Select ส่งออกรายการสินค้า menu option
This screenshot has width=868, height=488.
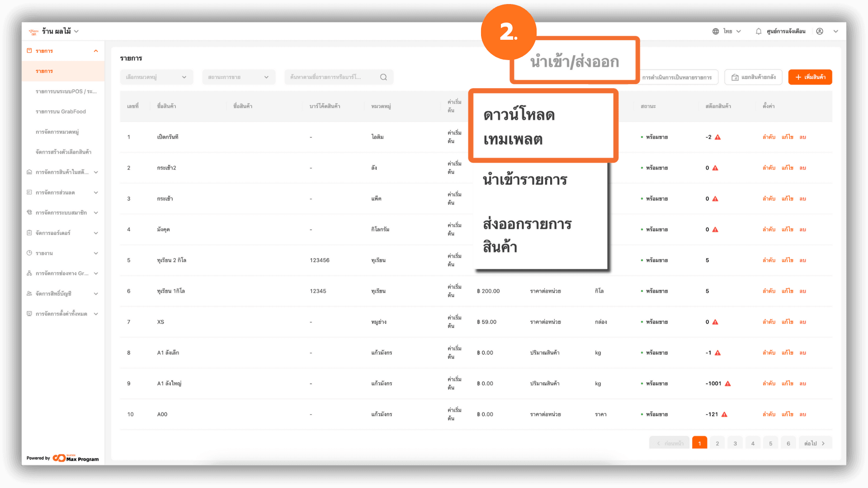pos(527,235)
